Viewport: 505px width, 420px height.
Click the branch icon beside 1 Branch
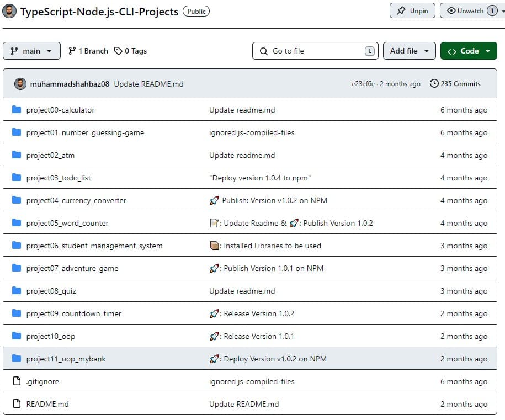[x=72, y=51]
